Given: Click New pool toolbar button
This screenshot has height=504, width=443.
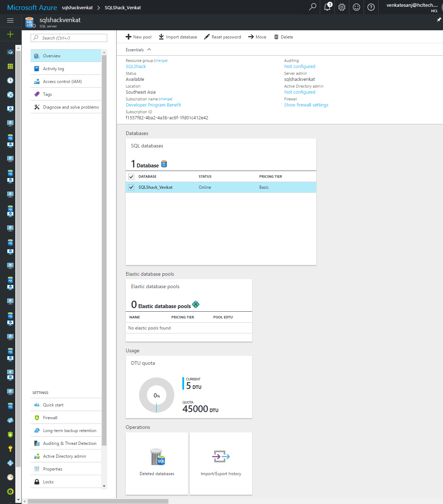Looking at the screenshot, I should 139,37.
